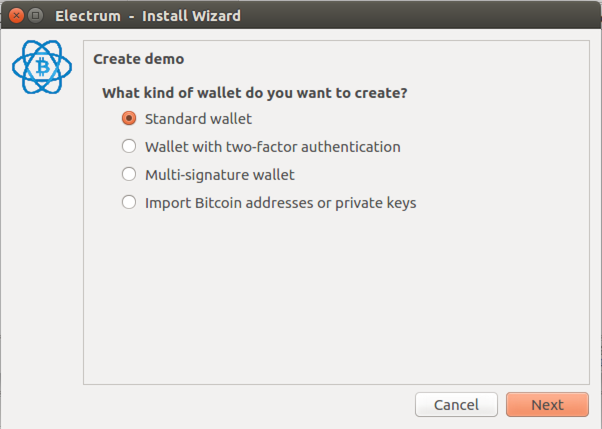Maximize the Install Wizard window
This screenshot has width=602, height=429.
[36, 16]
